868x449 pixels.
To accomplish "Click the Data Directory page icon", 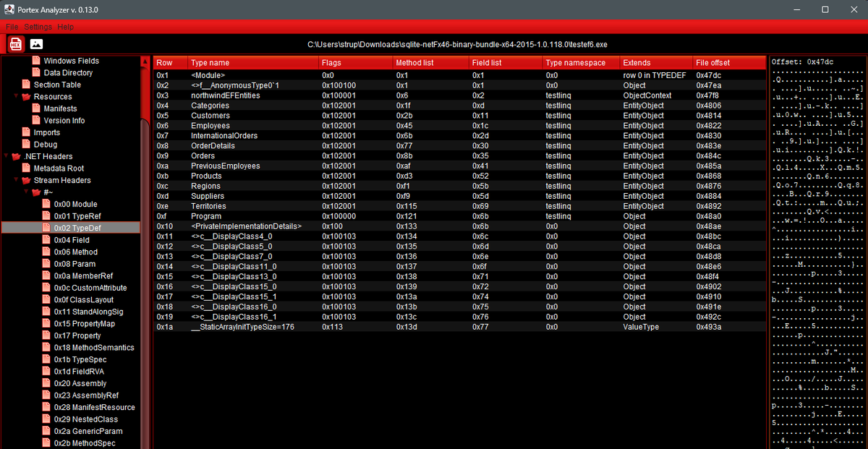I will point(37,73).
